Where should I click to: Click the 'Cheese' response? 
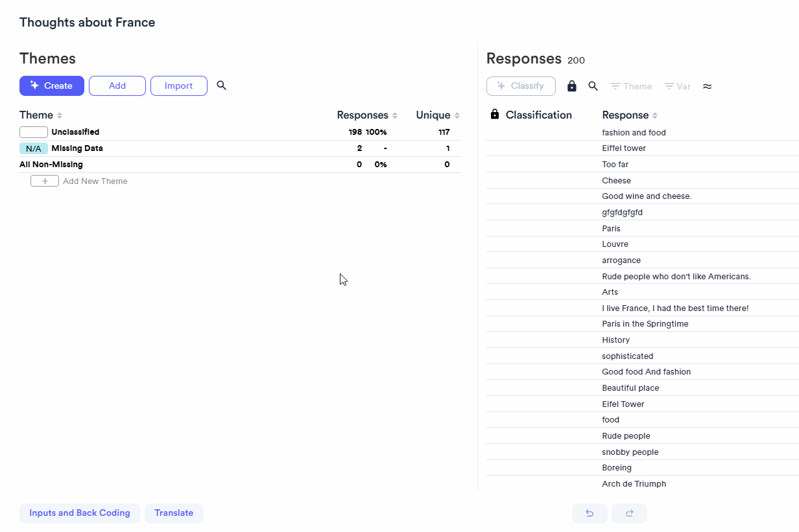[616, 181]
